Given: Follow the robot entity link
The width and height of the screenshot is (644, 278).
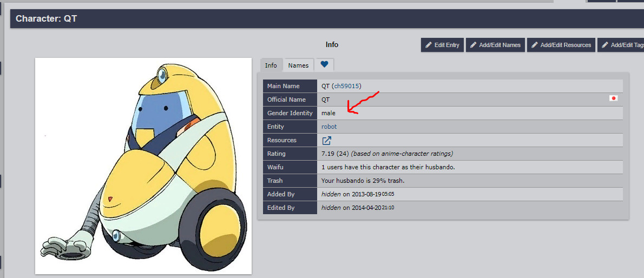Looking at the screenshot, I should pos(329,127).
